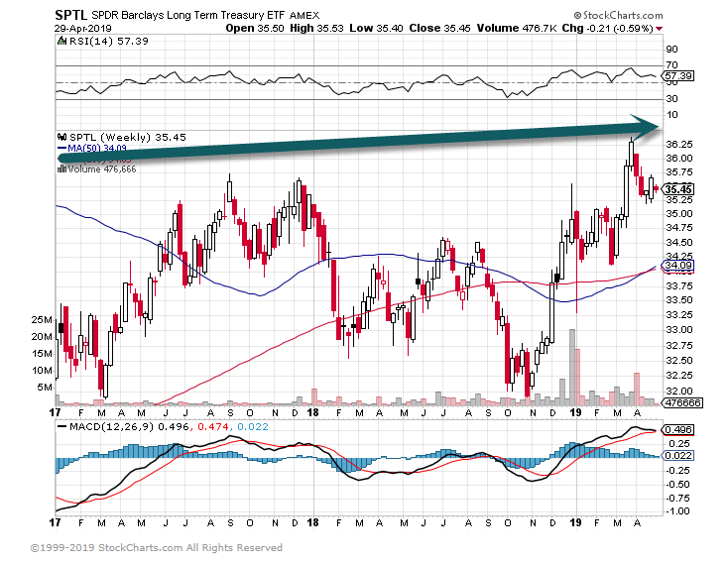Viewport: 728px width, 563px height.
Task: Click the candlestick icon before SPTL (Weekly)
Action: (x=62, y=137)
